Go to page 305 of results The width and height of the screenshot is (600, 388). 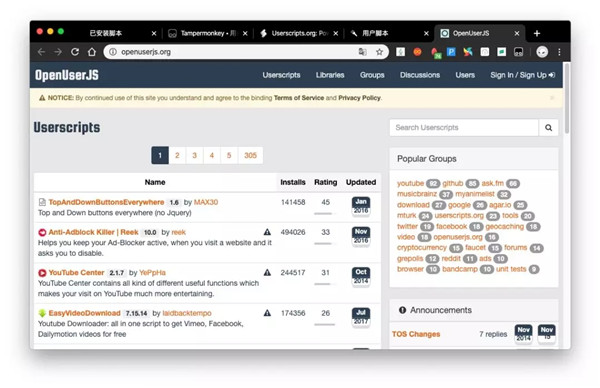pyautogui.click(x=250, y=155)
